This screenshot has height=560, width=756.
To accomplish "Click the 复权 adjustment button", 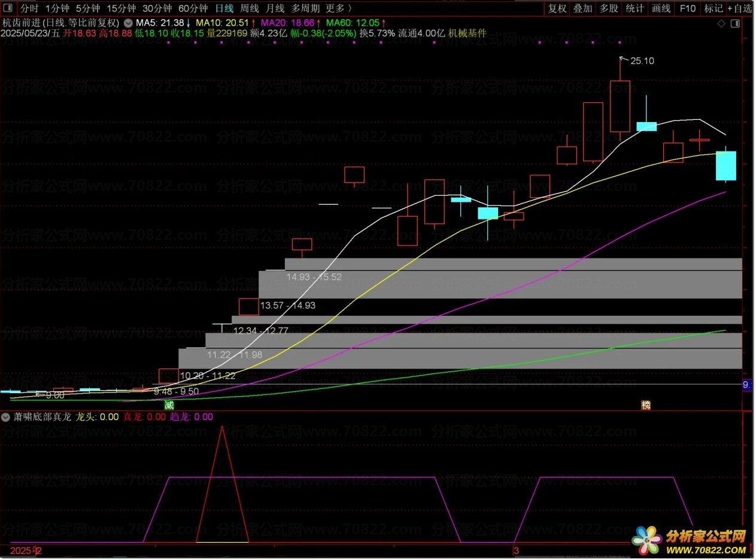I will click(x=557, y=8).
